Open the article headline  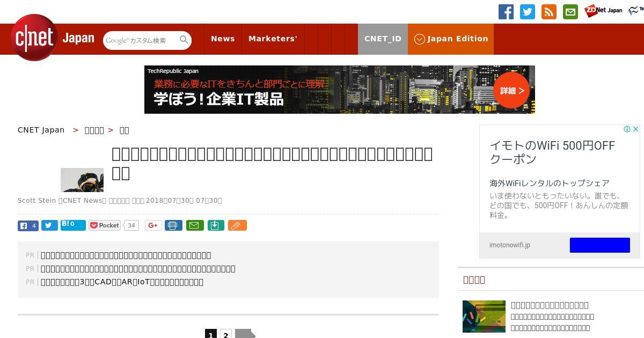coord(272,164)
